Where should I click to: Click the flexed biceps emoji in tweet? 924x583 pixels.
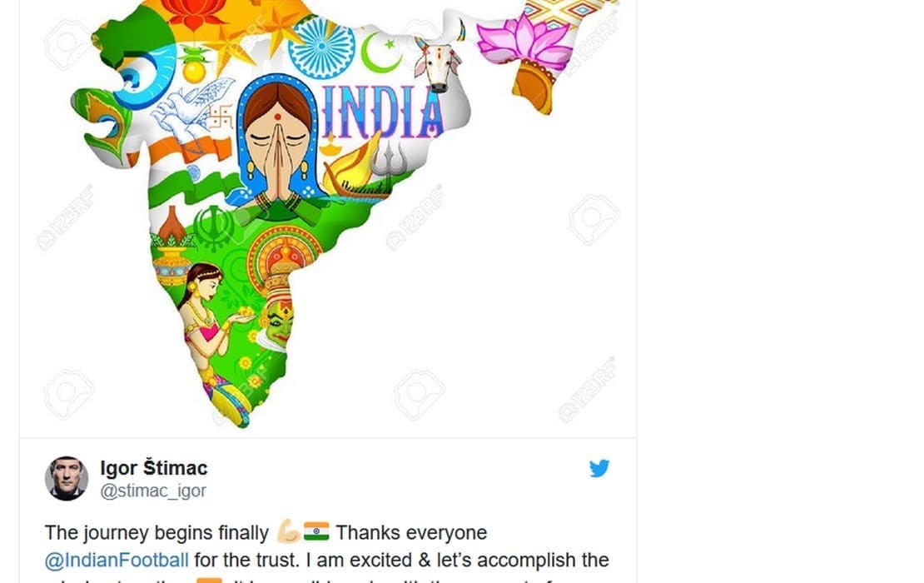(289, 531)
